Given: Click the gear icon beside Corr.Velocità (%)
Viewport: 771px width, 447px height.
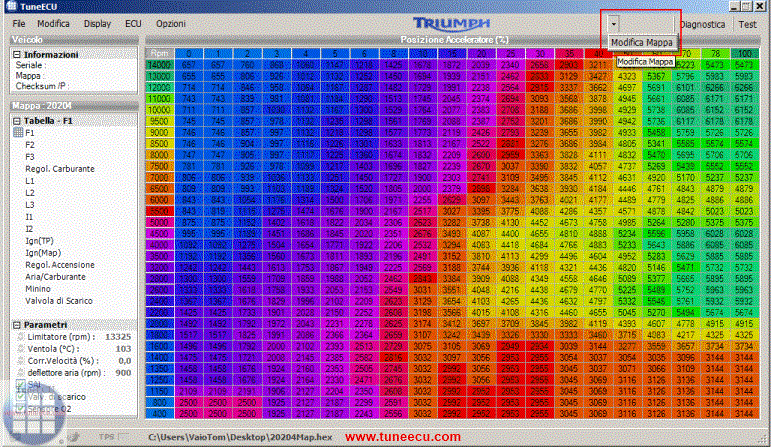Looking at the screenshot, I should (21, 361).
